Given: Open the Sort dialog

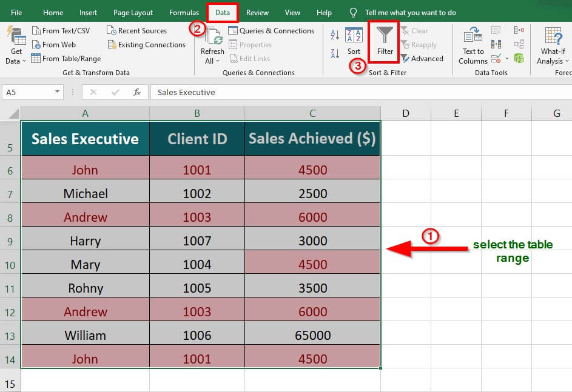Looking at the screenshot, I should coord(354,41).
